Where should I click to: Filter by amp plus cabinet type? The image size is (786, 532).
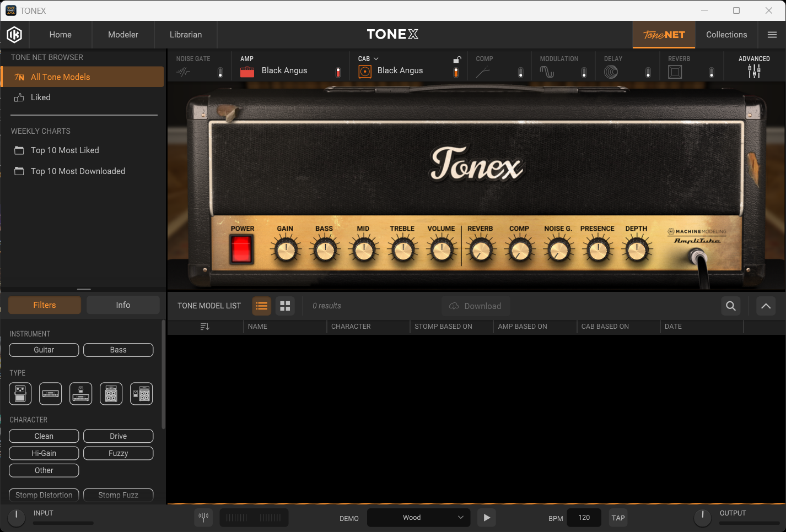111,394
